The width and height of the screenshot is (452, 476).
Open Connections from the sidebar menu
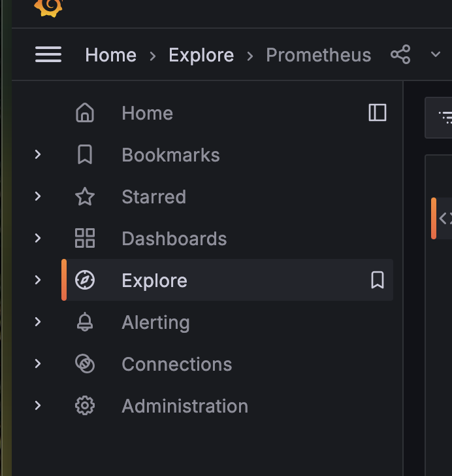tap(176, 364)
